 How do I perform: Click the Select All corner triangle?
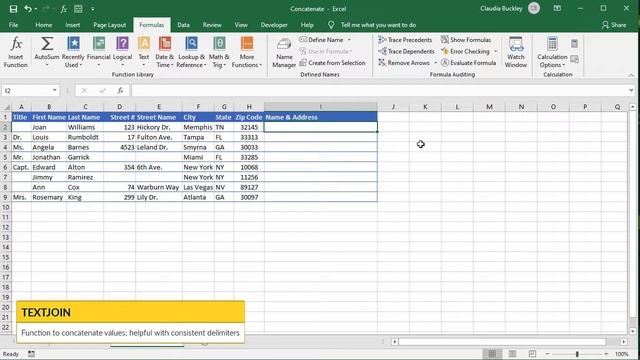(x=6, y=107)
